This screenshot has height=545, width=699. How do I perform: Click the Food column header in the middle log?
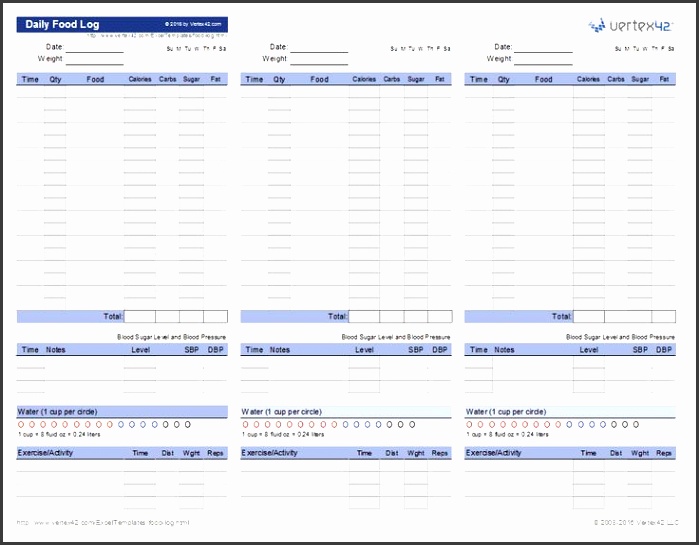(319, 79)
